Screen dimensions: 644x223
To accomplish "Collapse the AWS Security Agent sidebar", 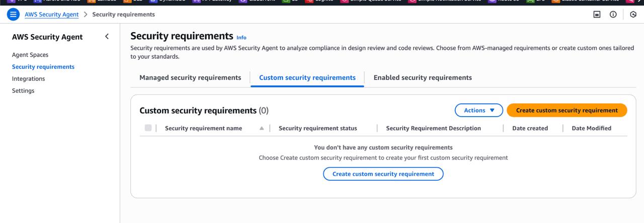I will click(x=107, y=37).
